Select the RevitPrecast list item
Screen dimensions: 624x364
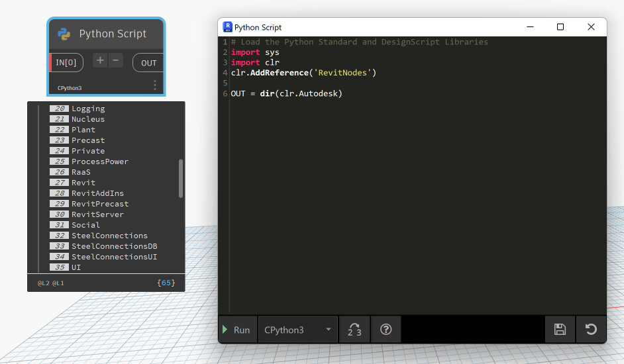(100, 204)
